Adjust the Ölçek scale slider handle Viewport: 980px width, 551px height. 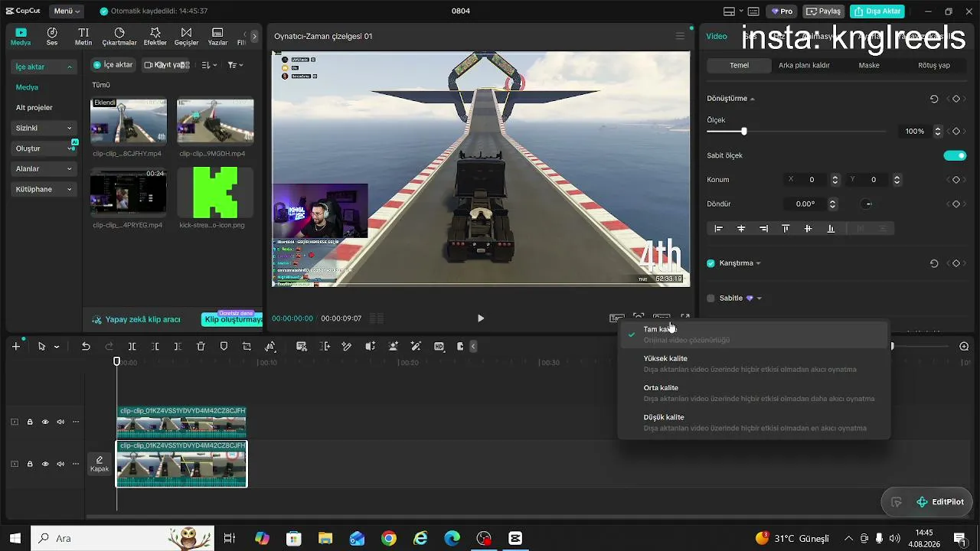(743, 132)
